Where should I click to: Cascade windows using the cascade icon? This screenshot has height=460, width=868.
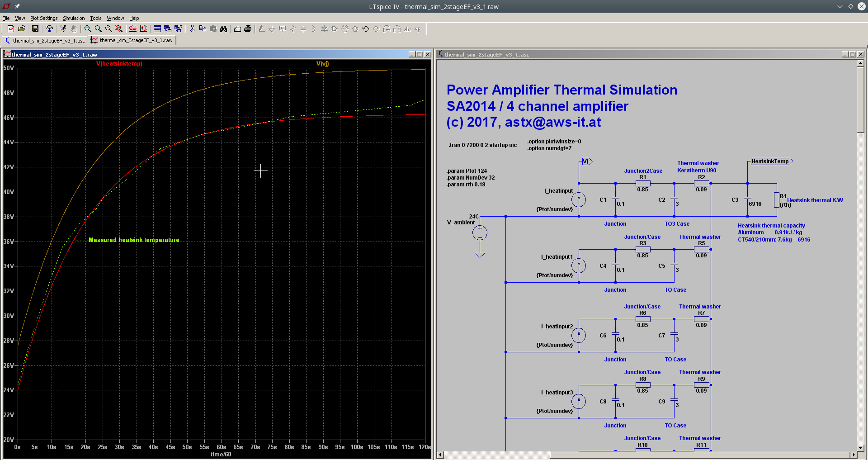pos(168,29)
